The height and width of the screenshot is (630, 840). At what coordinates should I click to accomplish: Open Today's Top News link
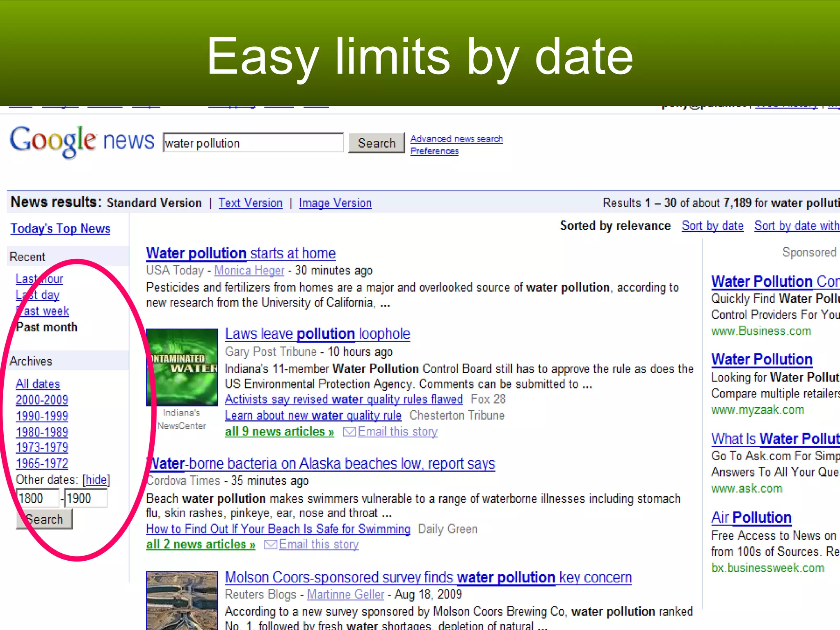(x=60, y=228)
